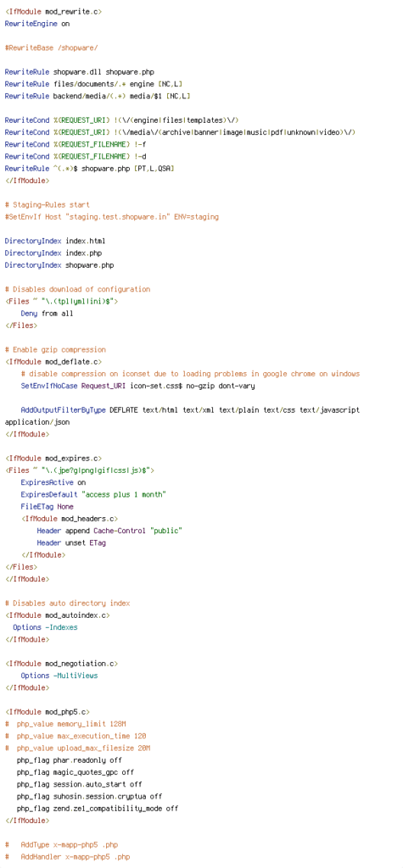Viewport: 403px width, 868px height.
Task: Click the 'shopware.dll shopware.php' rewrite rule
Action: coord(79,72)
